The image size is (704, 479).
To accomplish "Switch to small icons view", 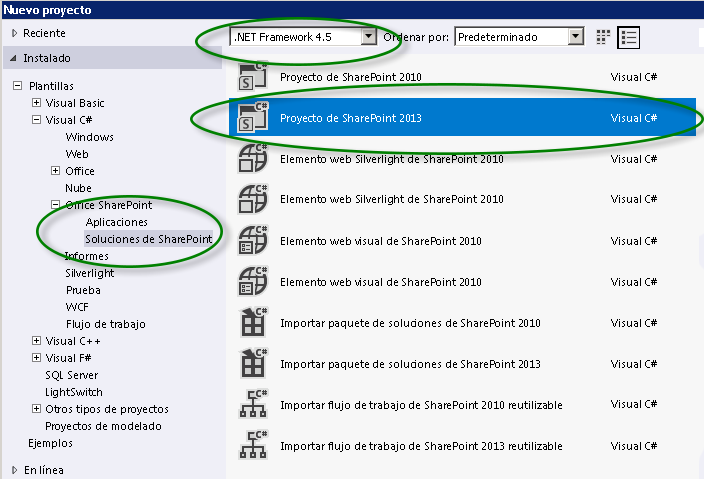I will [603, 37].
